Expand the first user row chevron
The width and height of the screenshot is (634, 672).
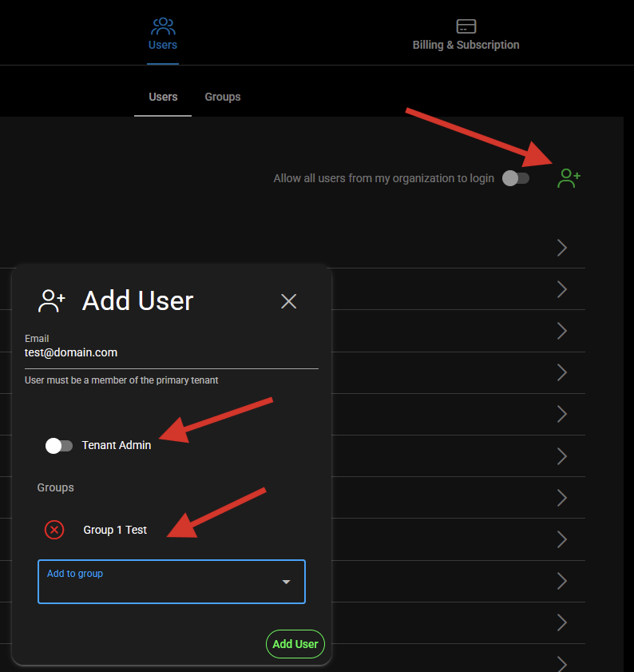click(561, 248)
